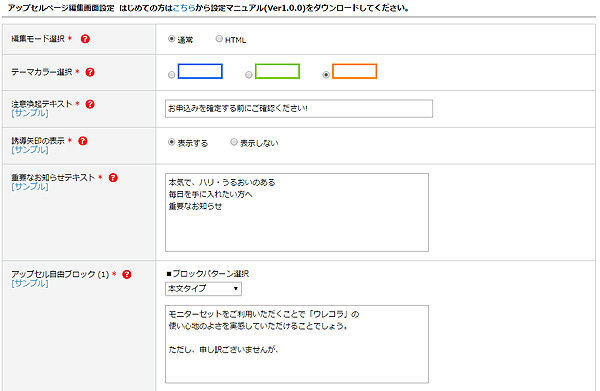Viewport: 600px width, 391px height.
Task: Open help icon next to 注意喚起テキスト
Action: pos(90,104)
